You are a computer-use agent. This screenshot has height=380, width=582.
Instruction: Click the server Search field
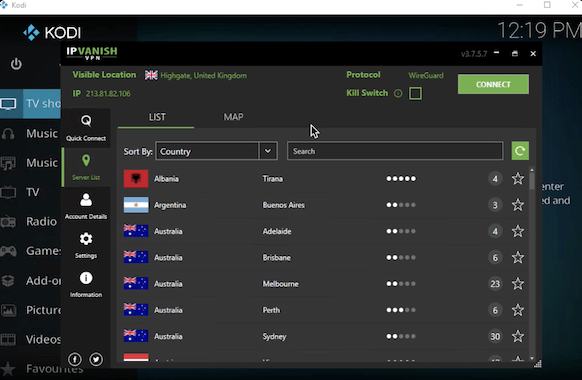395,151
